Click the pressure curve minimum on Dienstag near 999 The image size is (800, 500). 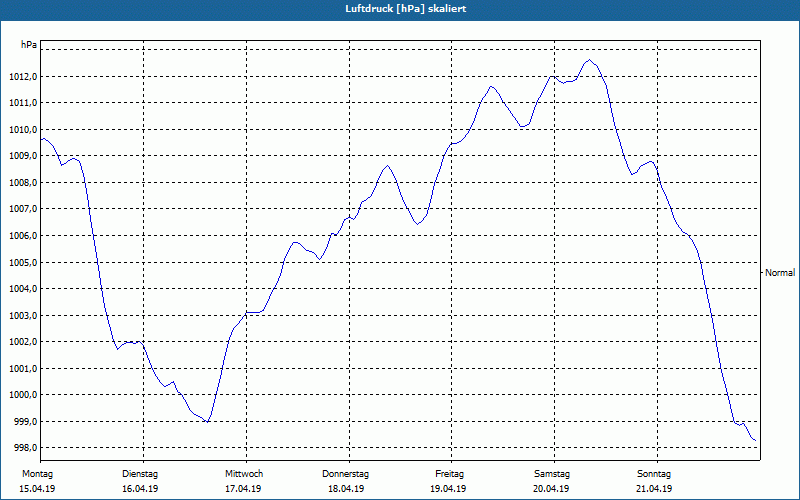coord(207,422)
